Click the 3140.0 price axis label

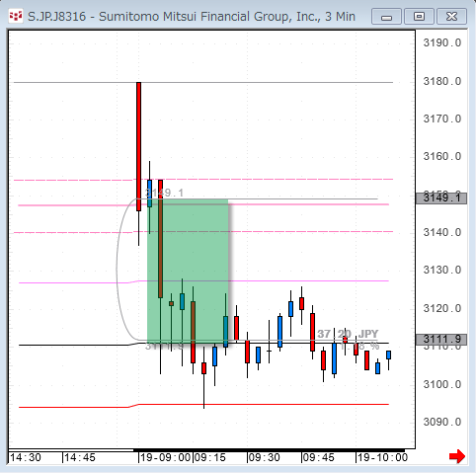[442, 232]
